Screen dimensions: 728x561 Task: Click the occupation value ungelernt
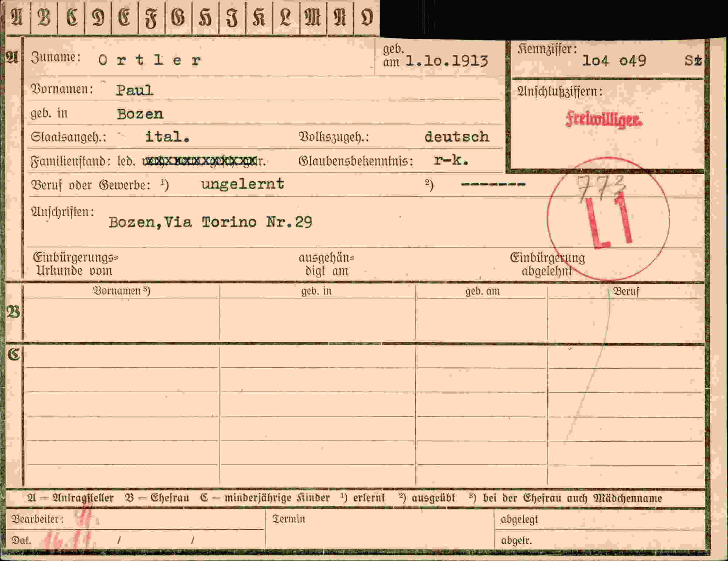[243, 184]
